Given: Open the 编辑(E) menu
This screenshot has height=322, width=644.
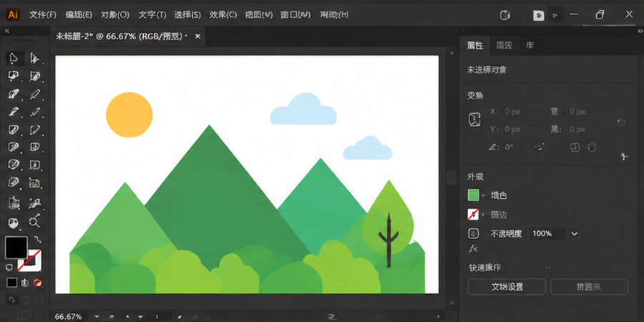Looking at the screenshot, I should [79, 15].
